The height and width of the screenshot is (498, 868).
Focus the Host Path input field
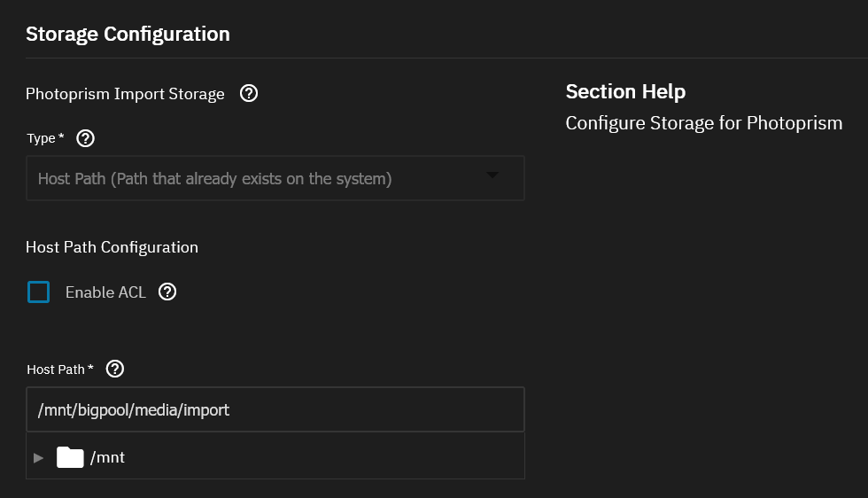(x=275, y=409)
